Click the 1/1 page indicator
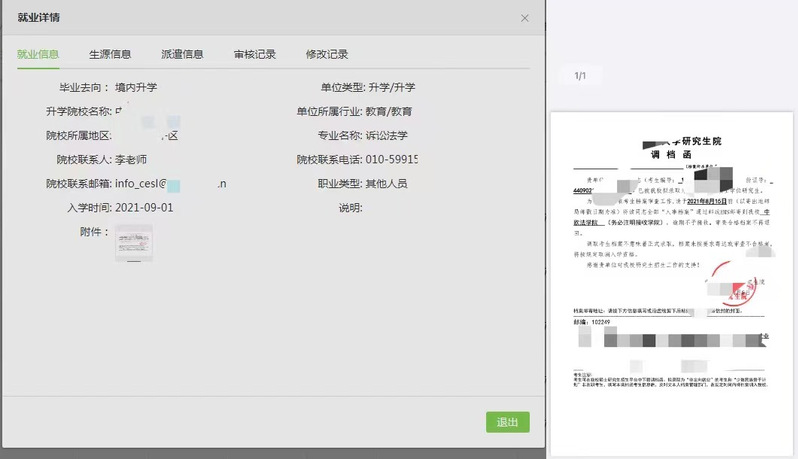 click(x=580, y=76)
